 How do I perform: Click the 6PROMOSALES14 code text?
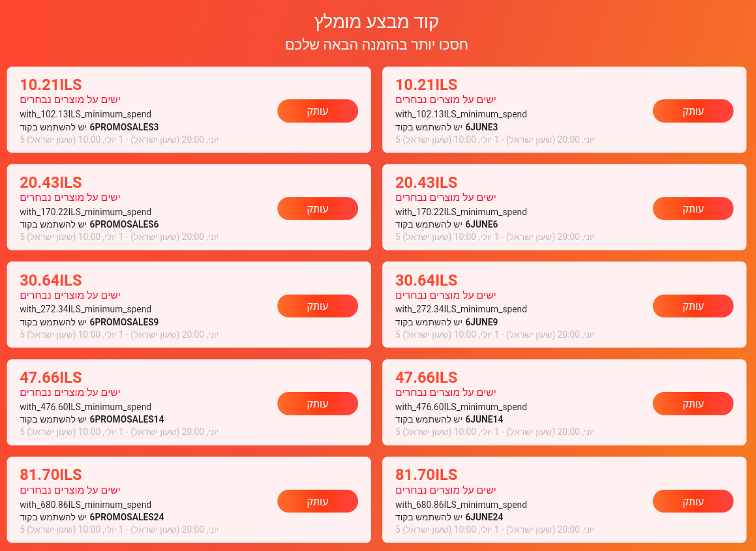pyautogui.click(x=127, y=419)
